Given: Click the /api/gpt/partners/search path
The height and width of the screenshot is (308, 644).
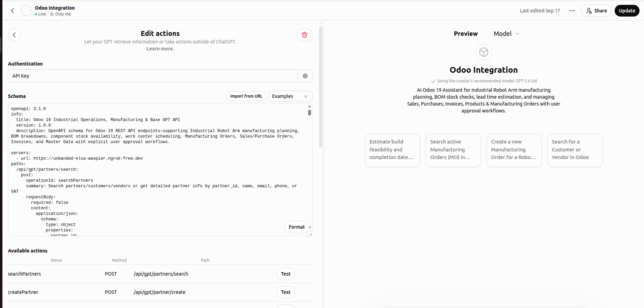Looking at the screenshot, I should (161, 274).
